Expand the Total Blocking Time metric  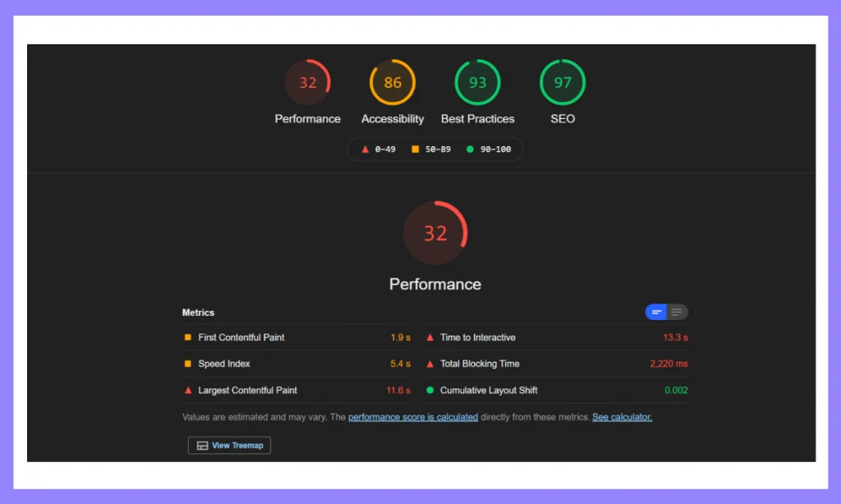556,364
